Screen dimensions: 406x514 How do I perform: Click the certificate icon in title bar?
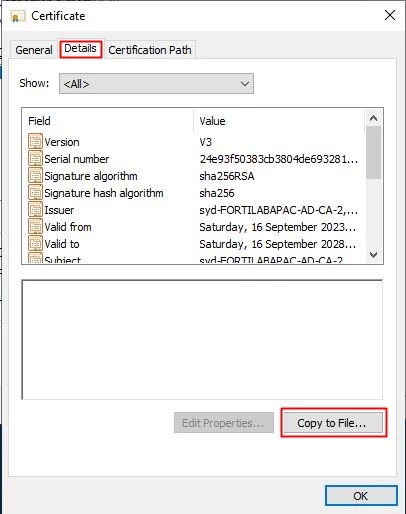(18, 16)
